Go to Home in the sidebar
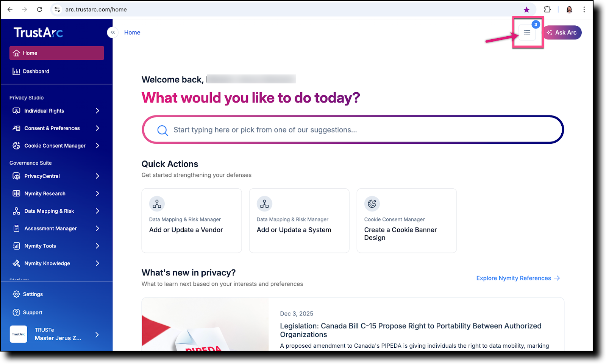This screenshot has width=606, height=364. pyautogui.click(x=57, y=53)
